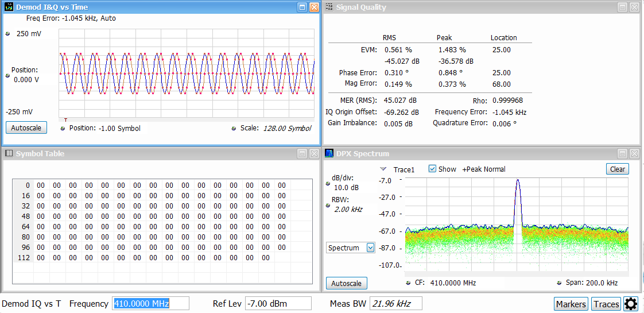Click the DPX Spectrum panel title icon
This screenshot has height=313, width=644.
329,153
